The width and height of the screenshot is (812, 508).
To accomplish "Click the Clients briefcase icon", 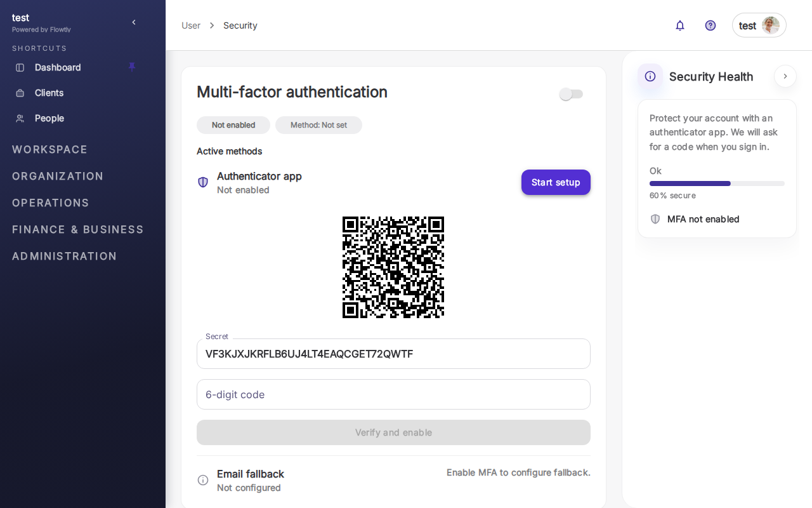I will (x=20, y=93).
